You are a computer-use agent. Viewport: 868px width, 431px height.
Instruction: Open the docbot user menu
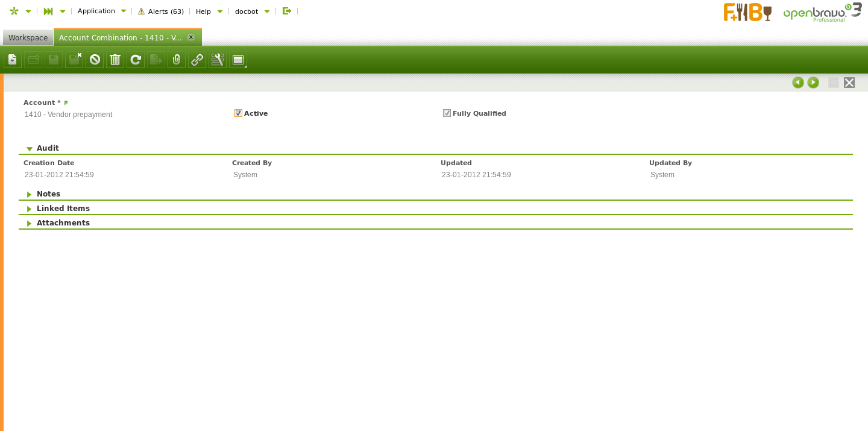coord(251,11)
